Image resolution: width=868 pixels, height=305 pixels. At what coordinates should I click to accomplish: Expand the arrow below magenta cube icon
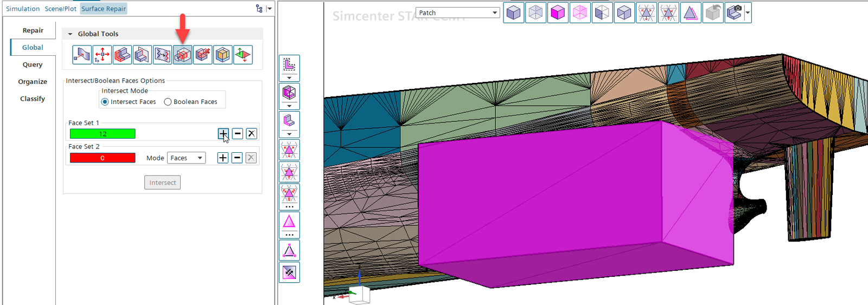pyautogui.click(x=289, y=106)
